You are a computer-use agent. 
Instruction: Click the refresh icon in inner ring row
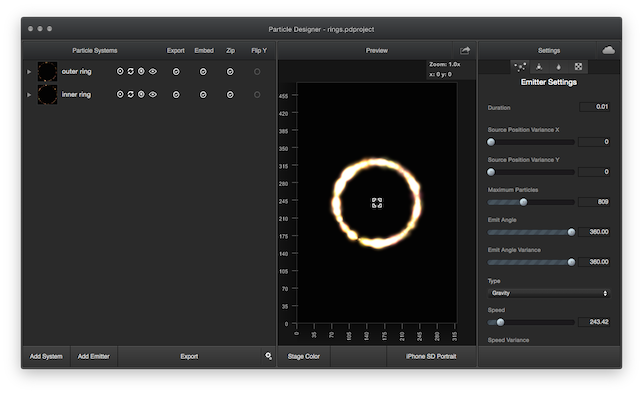[x=130, y=94]
